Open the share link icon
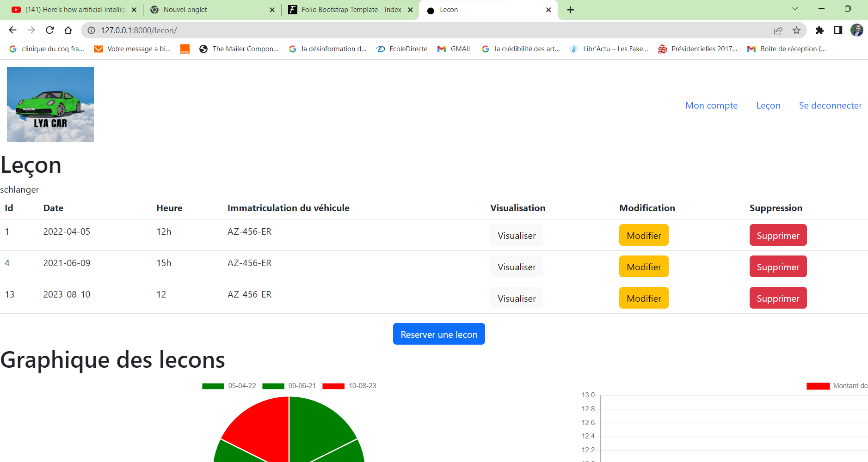This screenshot has height=462, width=868. [778, 30]
